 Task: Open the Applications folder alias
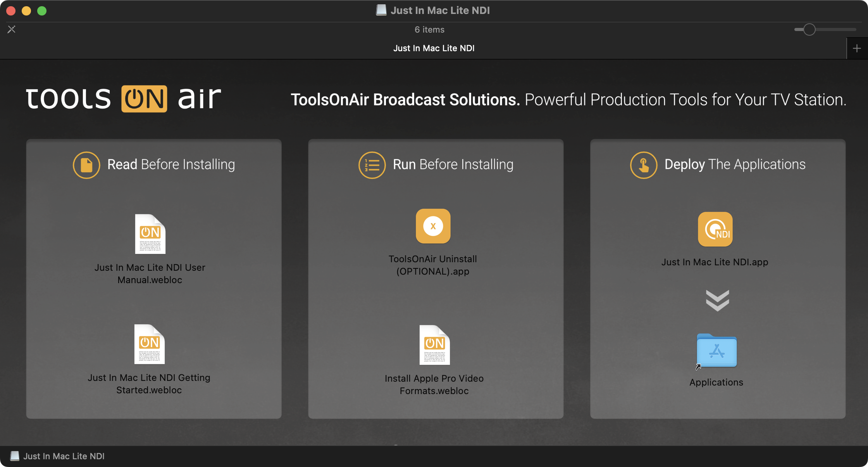tap(716, 351)
